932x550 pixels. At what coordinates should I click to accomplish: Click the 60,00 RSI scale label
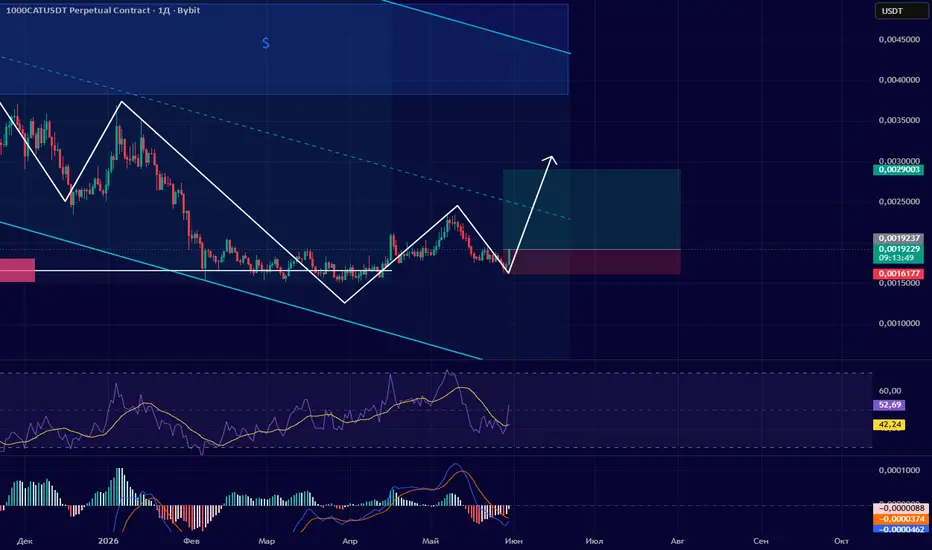(x=890, y=391)
